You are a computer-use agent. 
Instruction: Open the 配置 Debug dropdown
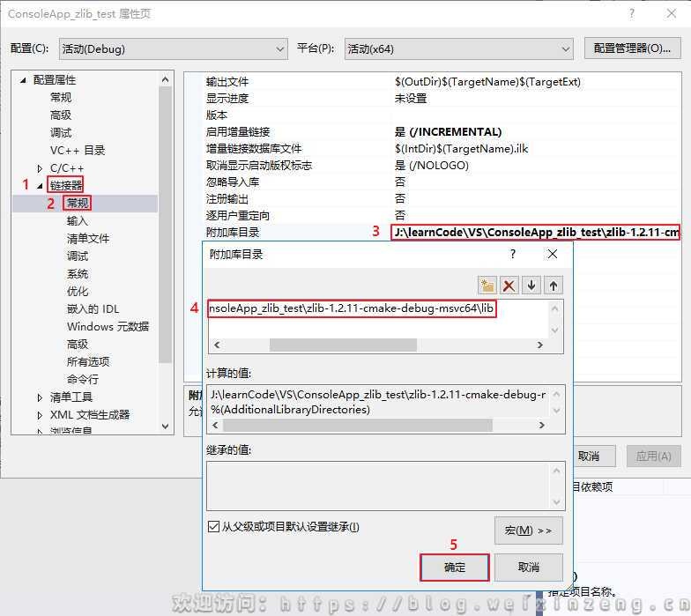tap(173, 49)
